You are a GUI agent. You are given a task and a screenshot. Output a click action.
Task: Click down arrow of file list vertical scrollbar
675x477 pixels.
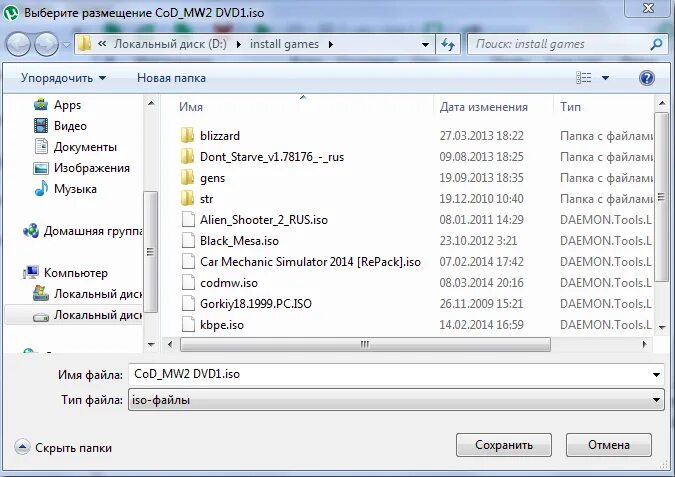pos(662,328)
